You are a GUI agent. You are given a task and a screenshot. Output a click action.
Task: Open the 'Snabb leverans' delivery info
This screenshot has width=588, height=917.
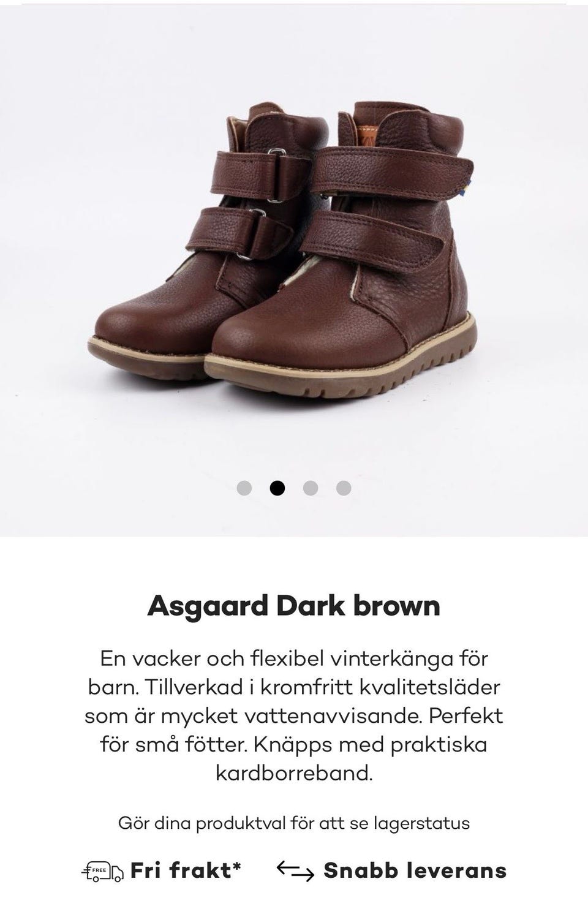pyautogui.click(x=415, y=870)
